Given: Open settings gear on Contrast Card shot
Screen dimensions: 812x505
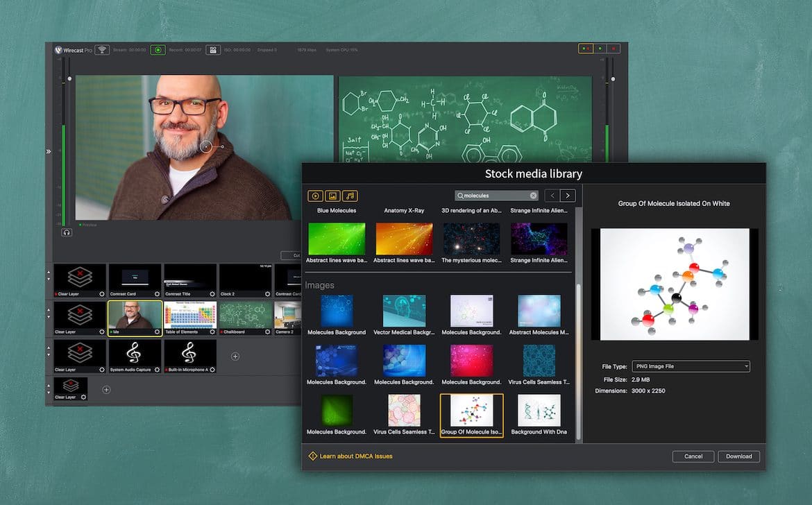Looking at the screenshot, I should (x=157, y=294).
